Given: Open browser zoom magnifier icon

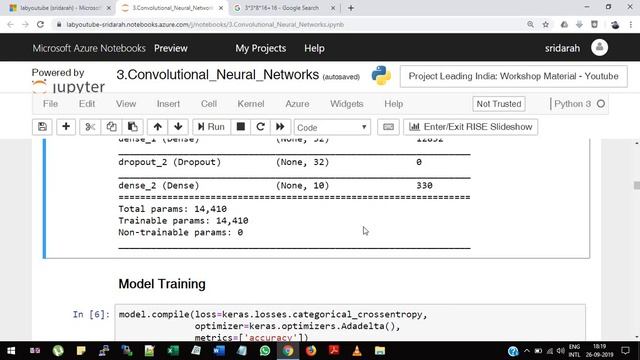Looking at the screenshot, I should coord(530,24).
